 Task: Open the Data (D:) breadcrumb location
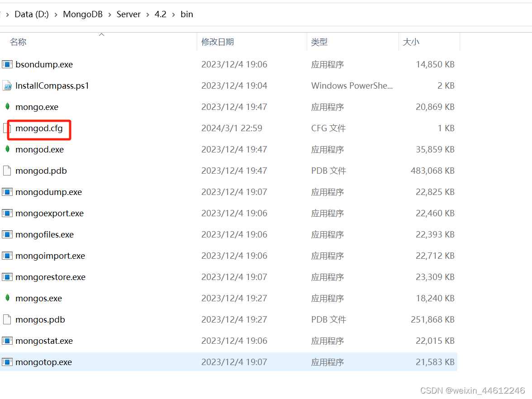tap(32, 14)
